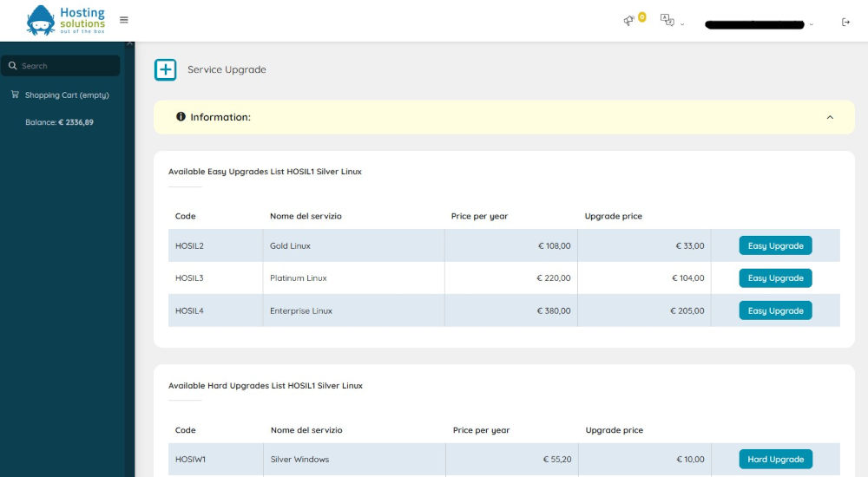
Task: Click the logout icon in header
Action: [845, 23]
